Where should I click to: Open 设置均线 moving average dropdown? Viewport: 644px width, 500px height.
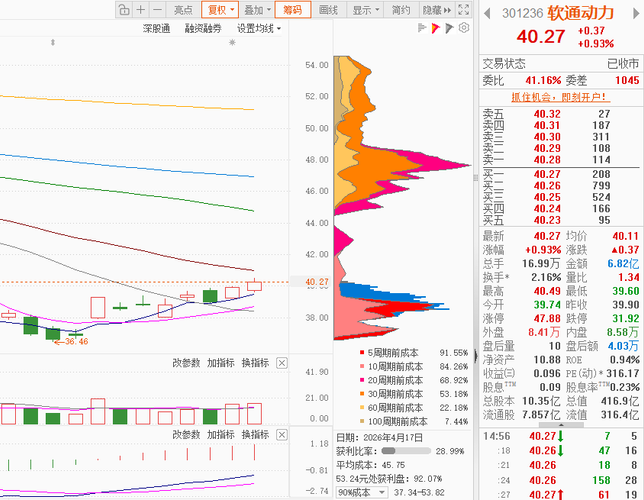pyautogui.click(x=259, y=28)
